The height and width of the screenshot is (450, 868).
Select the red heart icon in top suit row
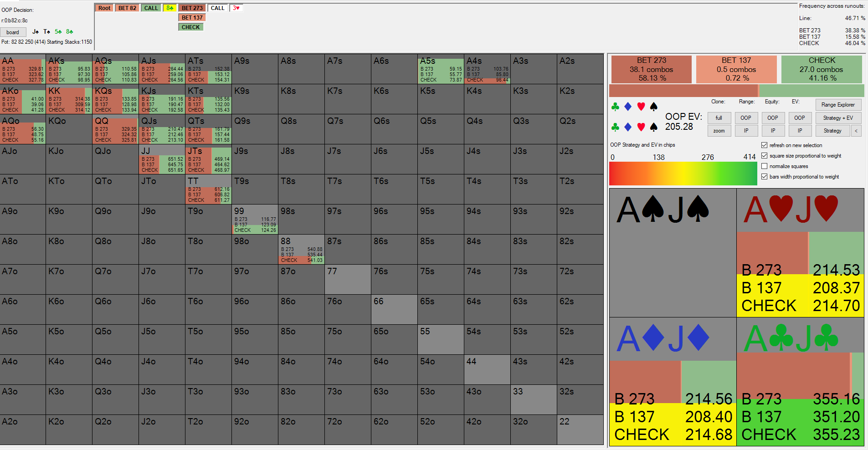pos(641,107)
